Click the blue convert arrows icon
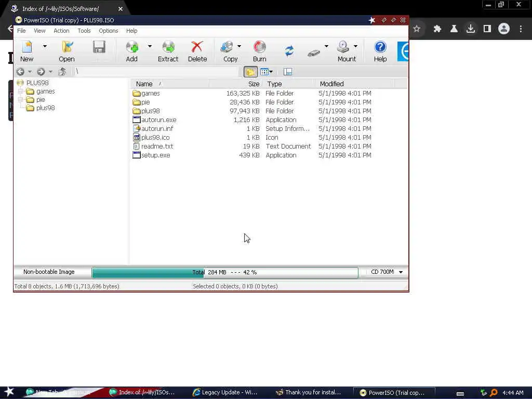The width and height of the screenshot is (532, 399). pos(289,51)
